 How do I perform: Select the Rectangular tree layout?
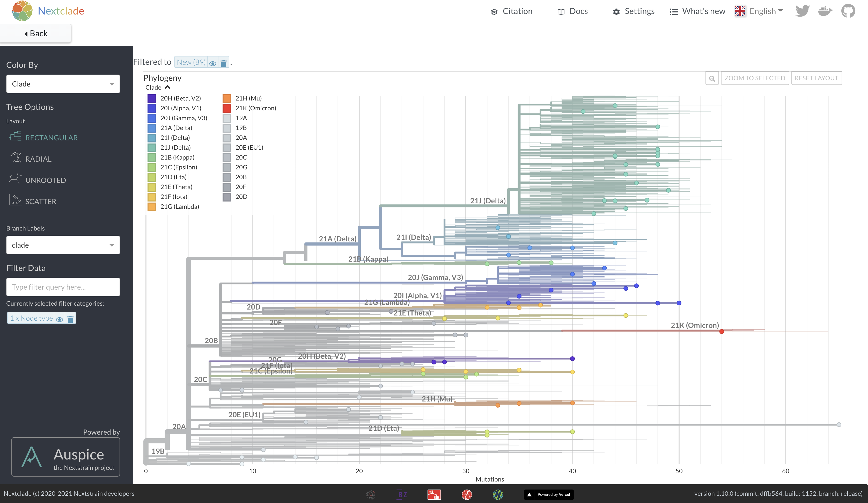tap(51, 137)
